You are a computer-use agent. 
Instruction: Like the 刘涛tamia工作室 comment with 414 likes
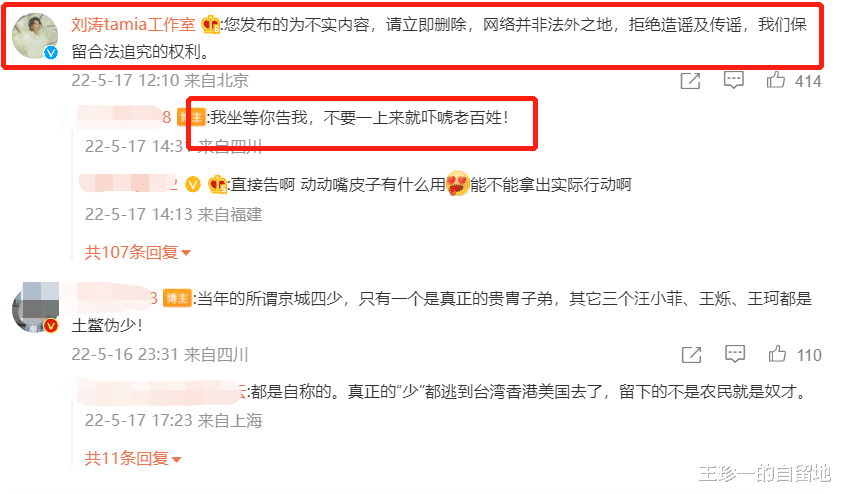coord(776,80)
